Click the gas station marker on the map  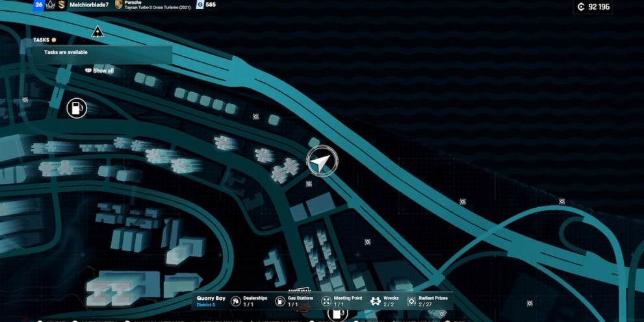pos(77,107)
